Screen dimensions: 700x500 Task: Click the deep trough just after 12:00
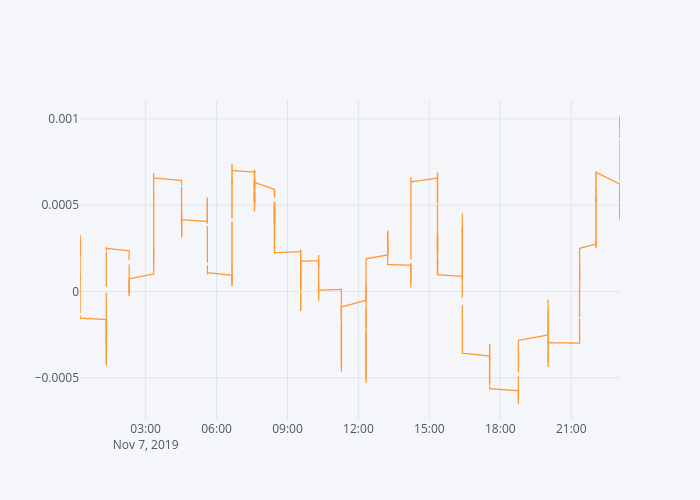pyautogui.click(x=366, y=381)
